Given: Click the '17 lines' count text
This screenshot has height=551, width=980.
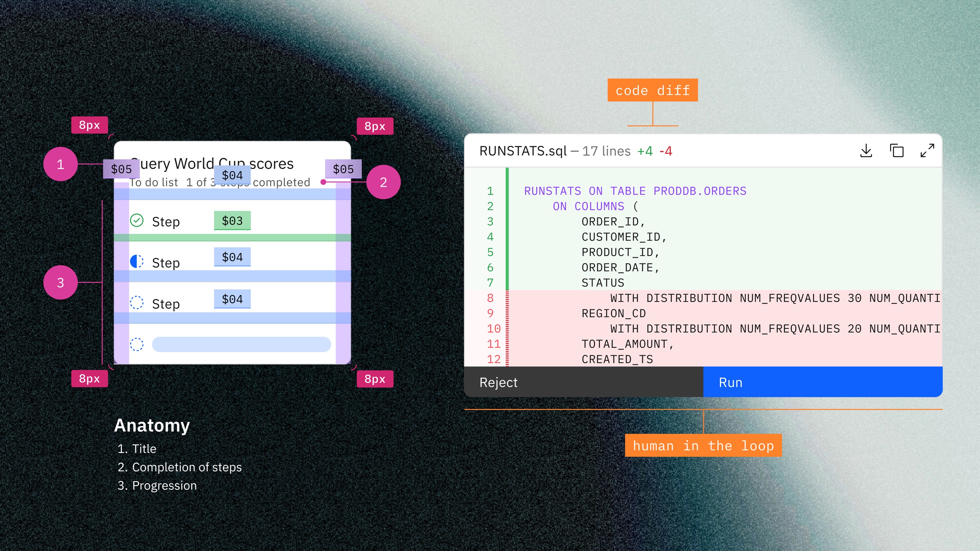Looking at the screenshot, I should pyautogui.click(x=606, y=151).
